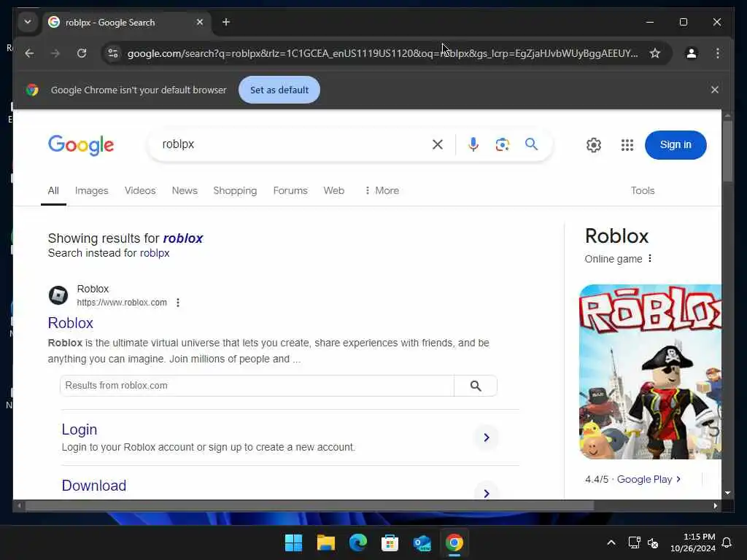Click the Sign in button

pos(676,145)
